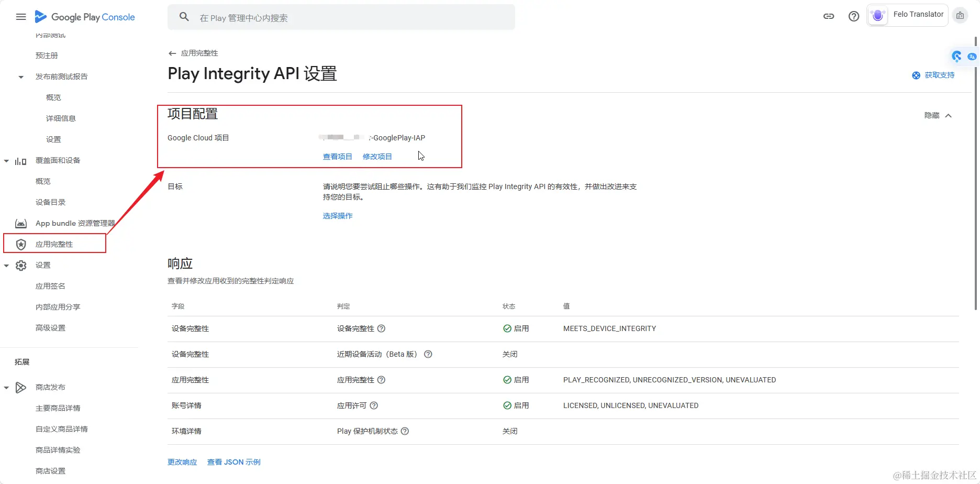The image size is (980, 484).
Task: Open 高级设置 in the sidebar
Action: pos(50,328)
